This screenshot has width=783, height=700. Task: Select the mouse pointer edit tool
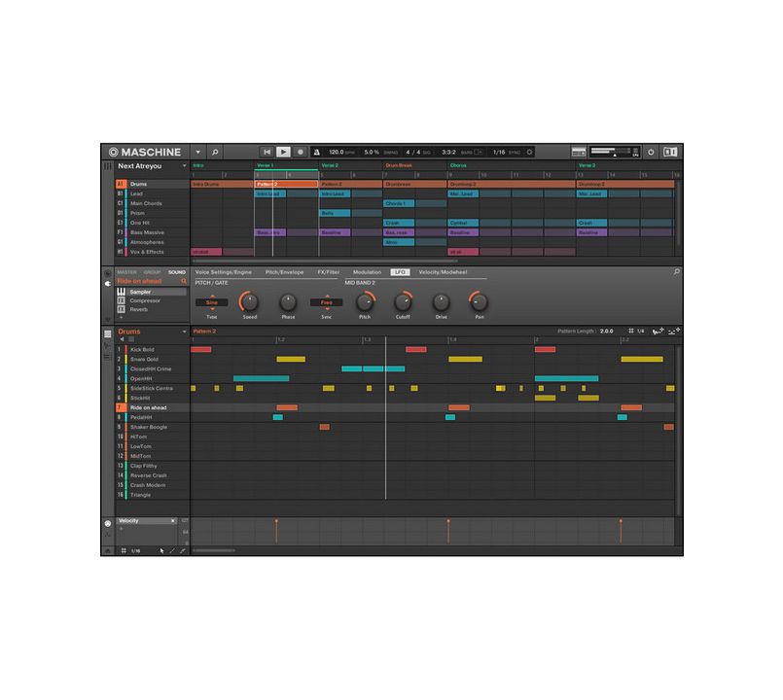(x=161, y=550)
